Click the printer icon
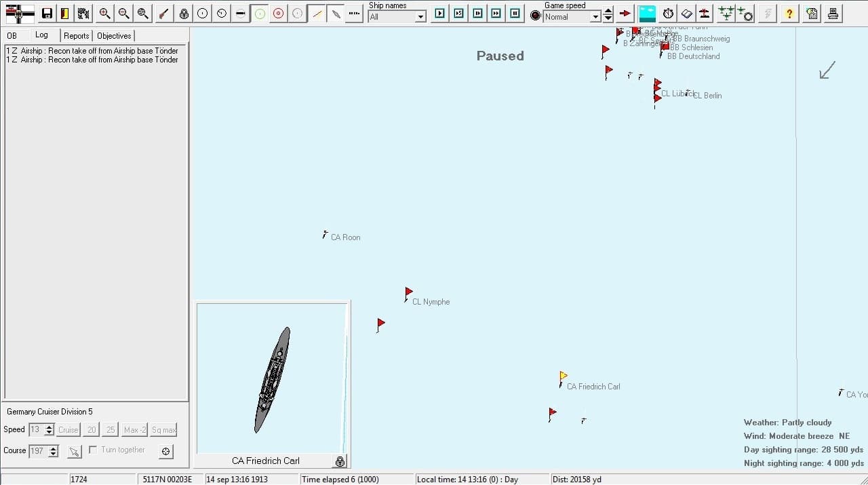This screenshot has height=485, width=868. (833, 14)
